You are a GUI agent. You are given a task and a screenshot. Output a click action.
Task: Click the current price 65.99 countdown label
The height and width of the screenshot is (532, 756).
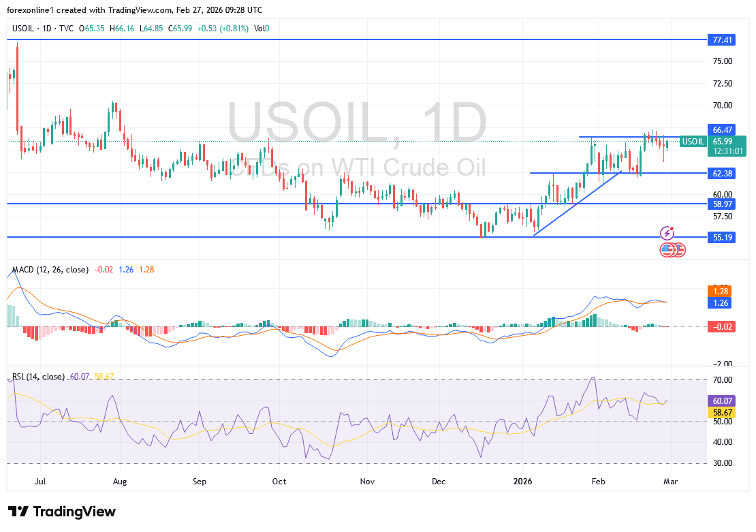[726, 146]
